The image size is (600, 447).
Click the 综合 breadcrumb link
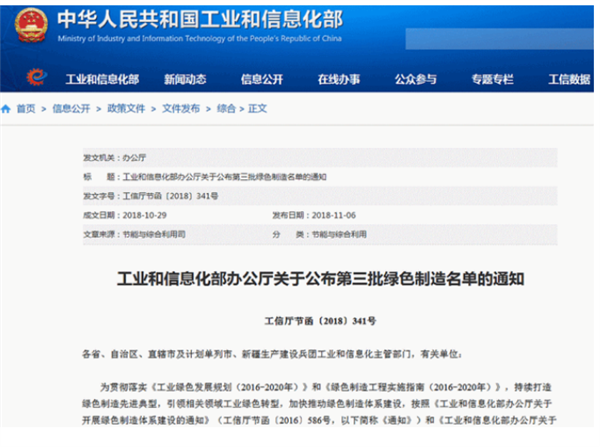pyautogui.click(x=226, y=108)
